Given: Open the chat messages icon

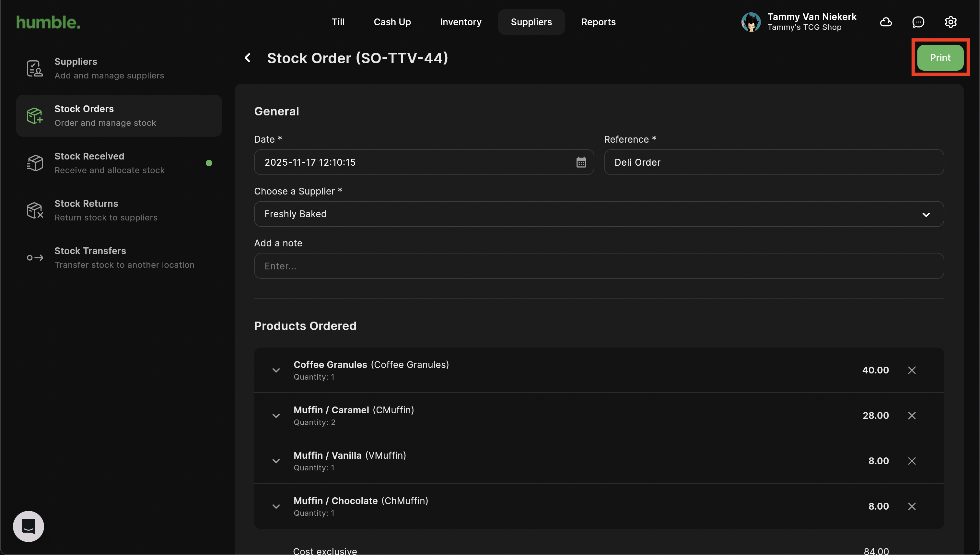Looking at the screenshot, I should pyautogui.click(x=918, y=22).
